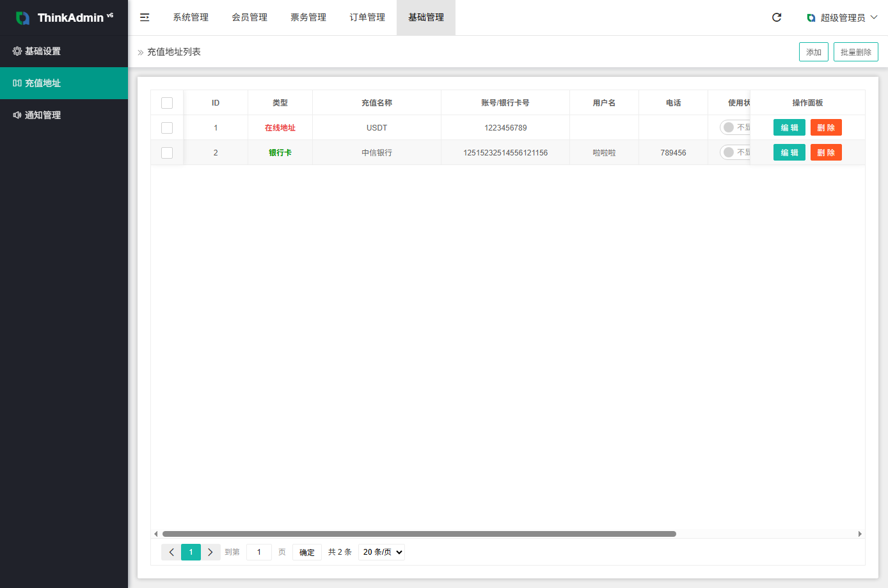Click the 在线地址 type cell
The height and width of the screenshot is (588, 888).
click(280, 128)
